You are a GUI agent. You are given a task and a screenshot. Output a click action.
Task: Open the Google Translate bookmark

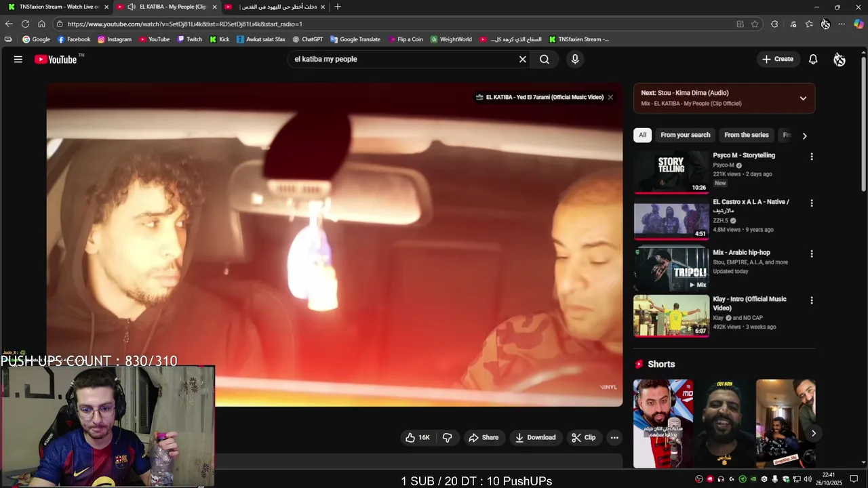click(355, 39)
